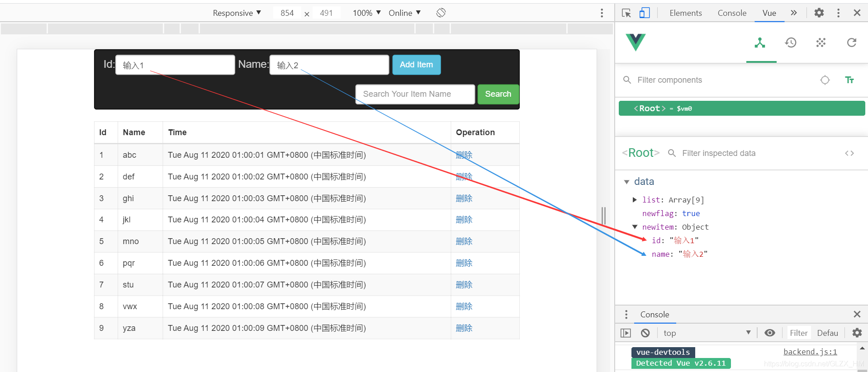Click the Id input field

[175, 65]
